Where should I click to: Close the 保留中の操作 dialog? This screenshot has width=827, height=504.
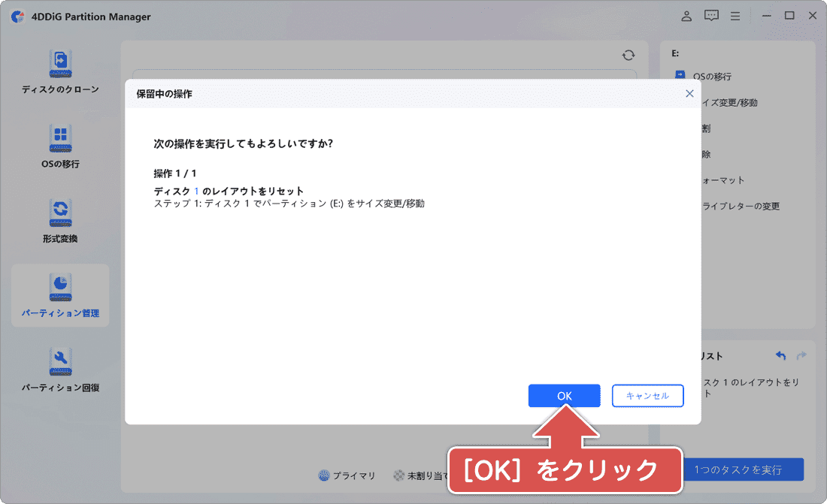point(689,93)
